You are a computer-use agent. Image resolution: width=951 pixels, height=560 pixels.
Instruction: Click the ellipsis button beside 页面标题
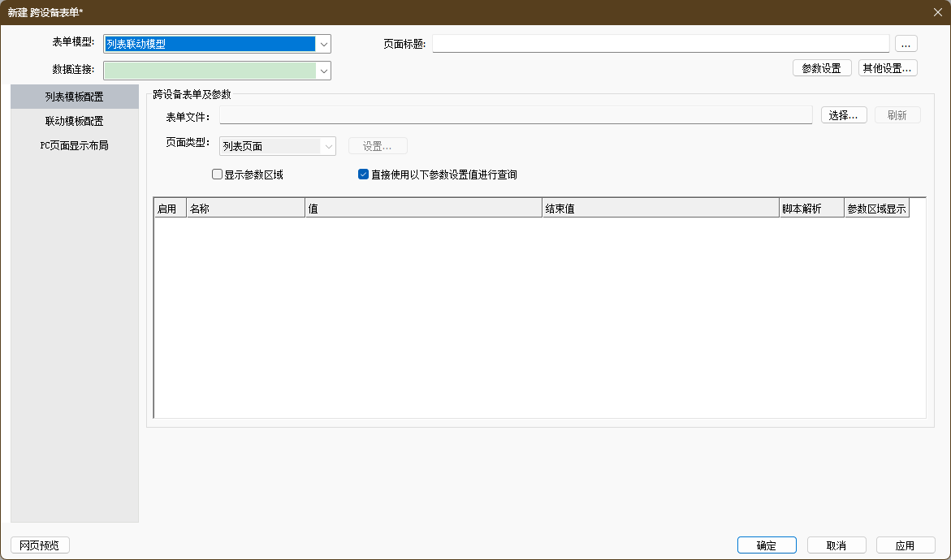906,44
